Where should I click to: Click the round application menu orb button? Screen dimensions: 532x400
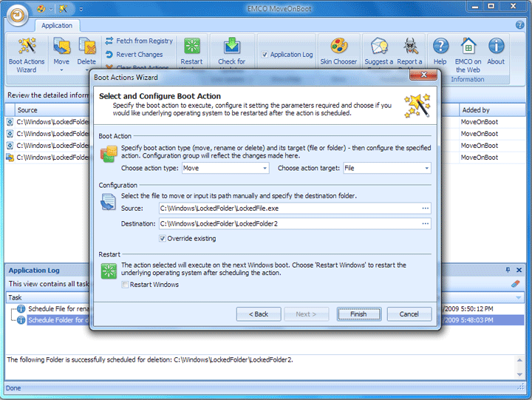click(17, 15)
